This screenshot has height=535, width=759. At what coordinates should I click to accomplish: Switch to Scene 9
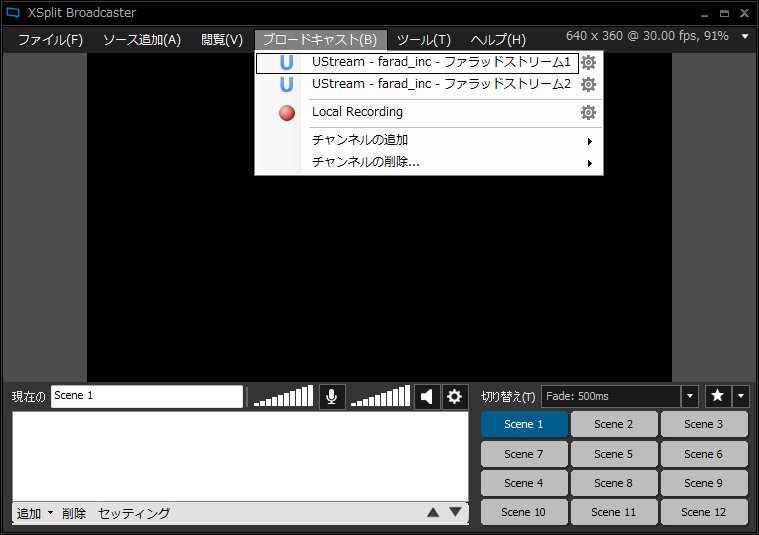tap(704, 483)
